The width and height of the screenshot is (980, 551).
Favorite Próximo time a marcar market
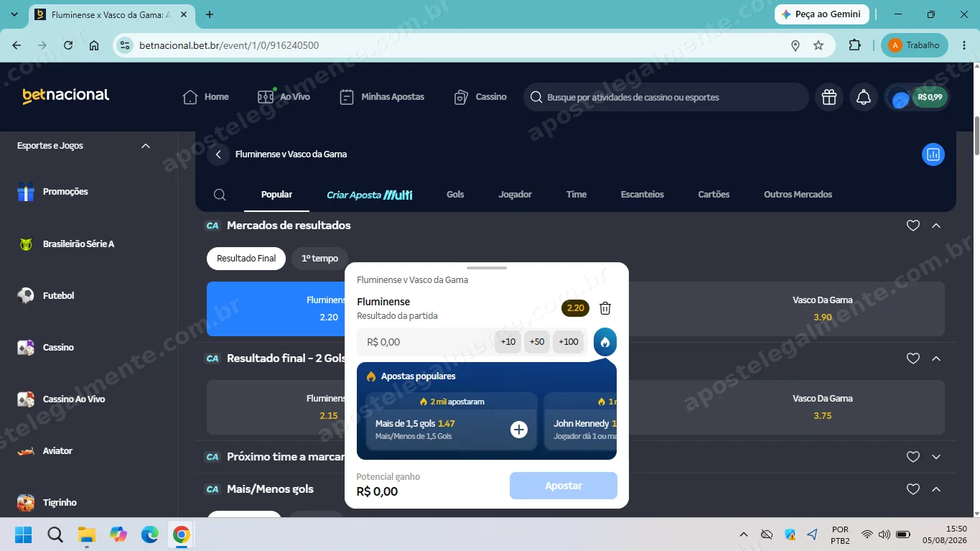tap(913, 457)
